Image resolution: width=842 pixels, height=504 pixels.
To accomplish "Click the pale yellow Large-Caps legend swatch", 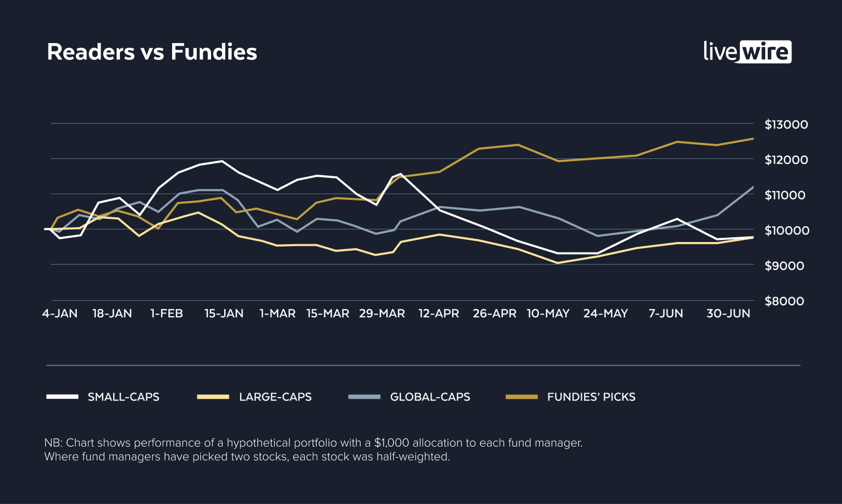I will [213, 397].
